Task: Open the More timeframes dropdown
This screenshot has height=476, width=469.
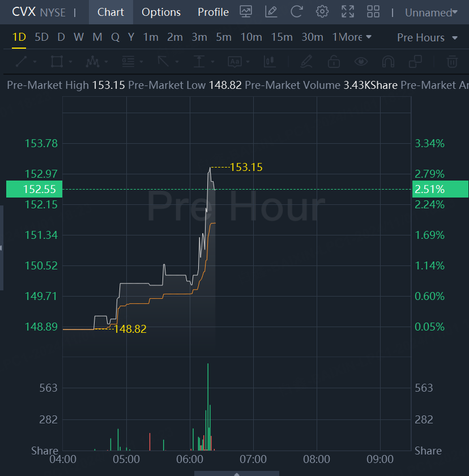Action: point(352,37)
